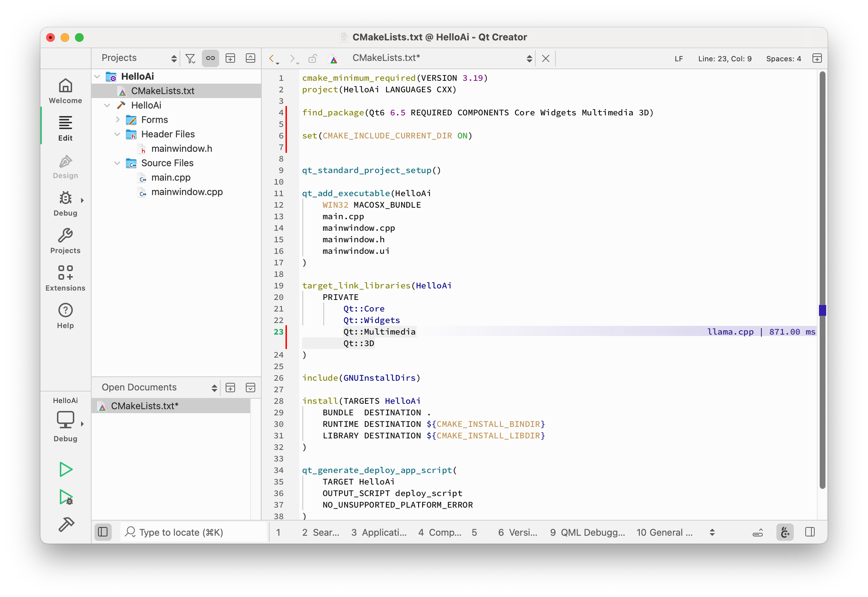Viewport: 868px width, 597px height.
Task: Open the Search Results output pane
Action: click(x=321, y=532)
